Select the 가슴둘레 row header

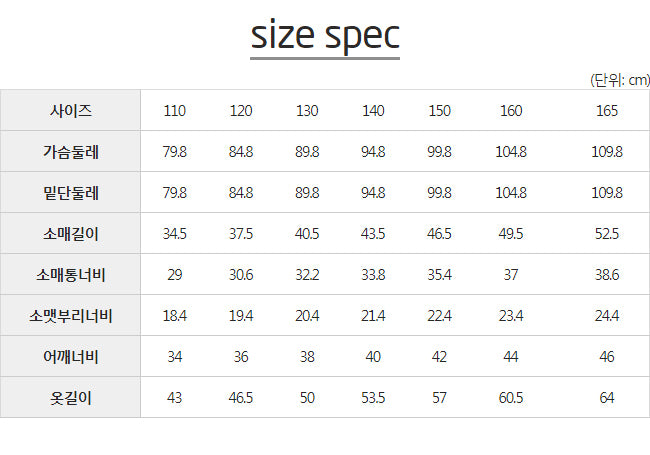tap(71, 152)
